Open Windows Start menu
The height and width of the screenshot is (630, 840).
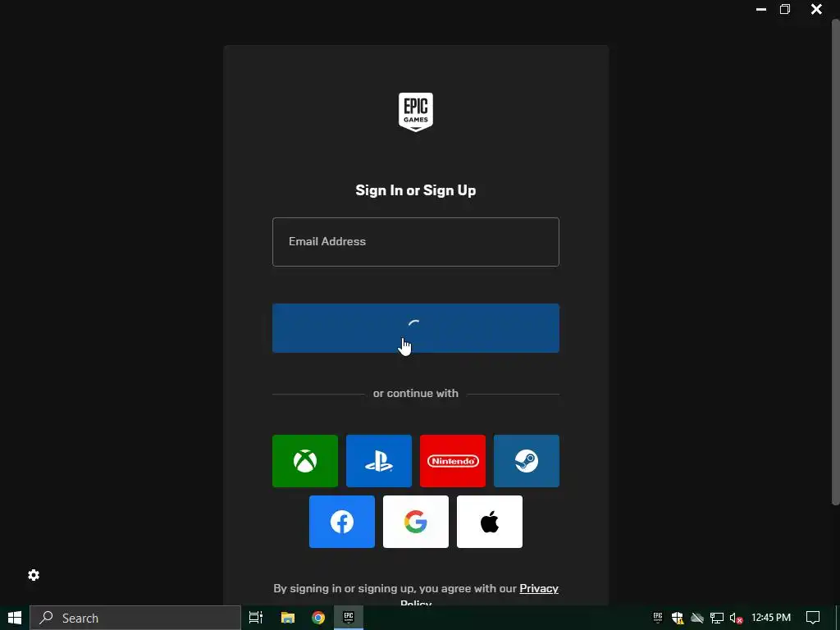point(15,618)
